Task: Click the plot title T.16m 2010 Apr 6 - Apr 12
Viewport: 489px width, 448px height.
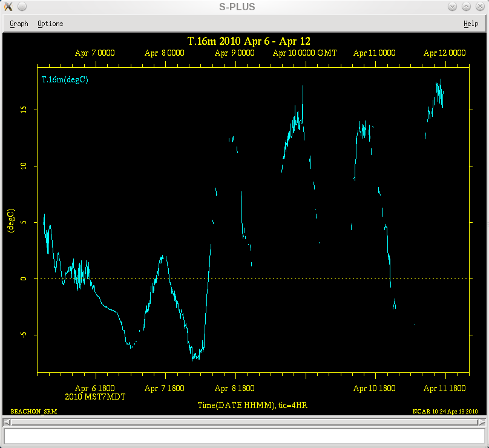Action: coord(249,41)
